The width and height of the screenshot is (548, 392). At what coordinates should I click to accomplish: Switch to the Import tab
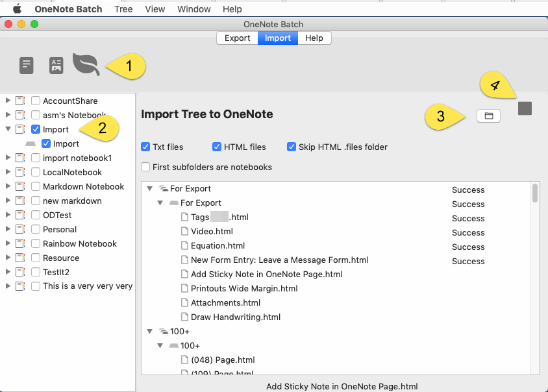[x=278, y=38]
